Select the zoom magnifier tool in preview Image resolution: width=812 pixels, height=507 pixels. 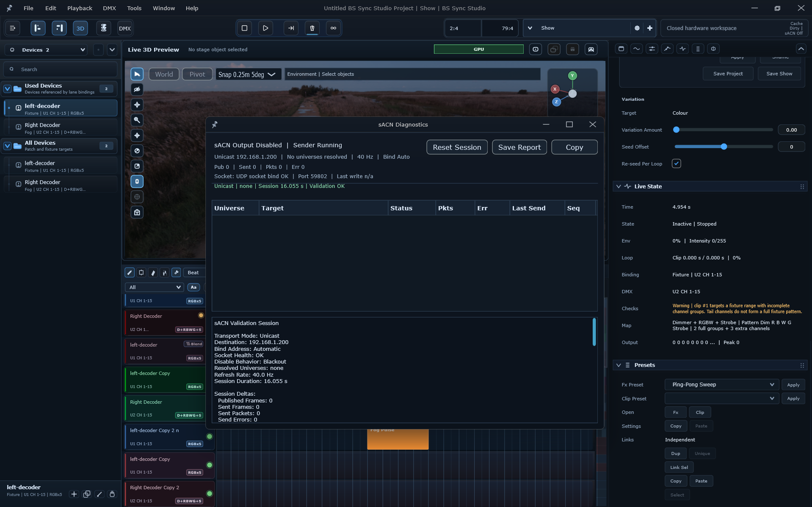point(137,120)
